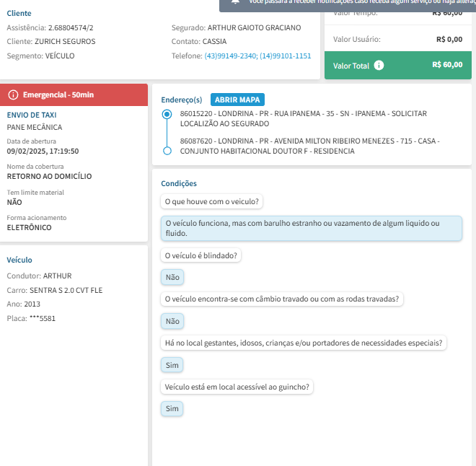This screenshot has height=466, width=476.
Task: Click the Emergencial - 50min banner
Action: pyautogui.click(x=74, y=94)
